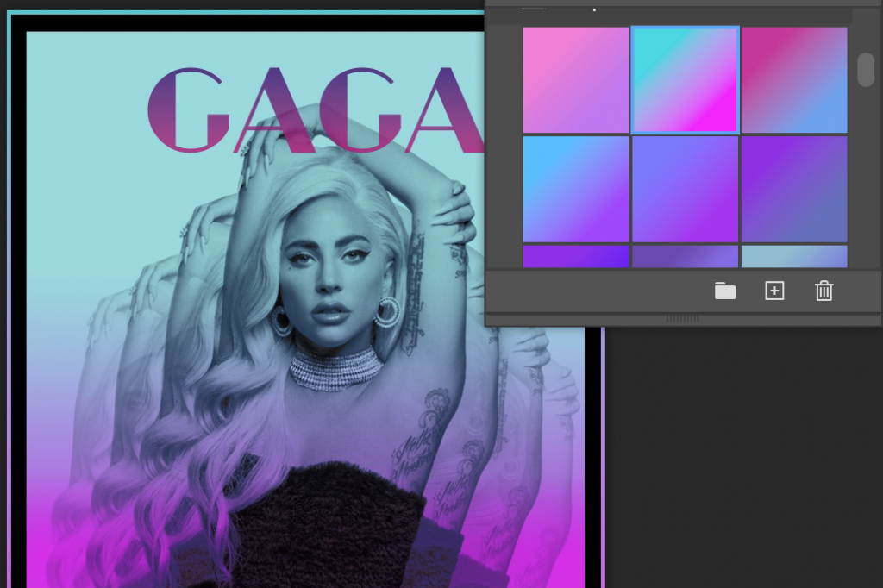Delete gradient using trash can icon
The width and height of the screenshot is (883, 588).
pyautogui.click(x=824, y=291)
